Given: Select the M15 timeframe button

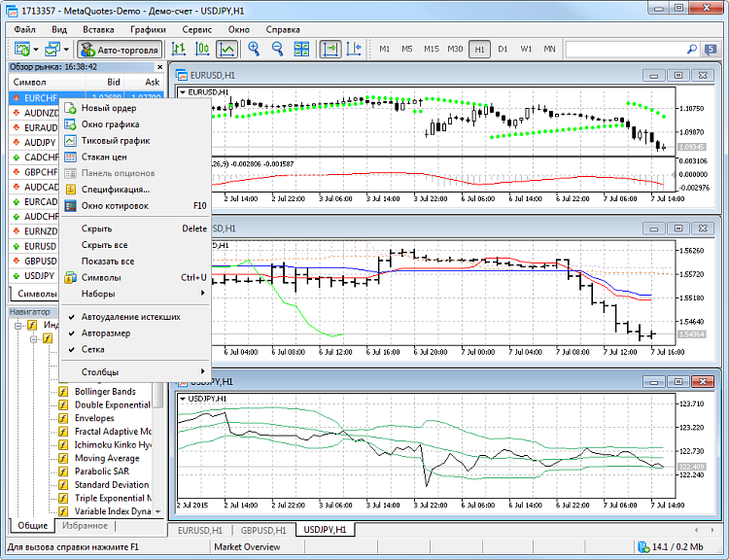Looking at the screenshot, I should tap(431, 49).
